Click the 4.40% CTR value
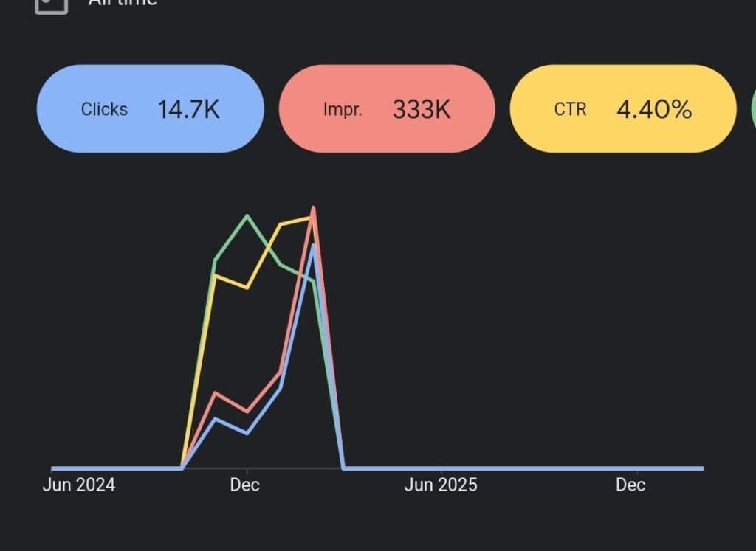Screen dimensions: 756x551 point(655,108)
